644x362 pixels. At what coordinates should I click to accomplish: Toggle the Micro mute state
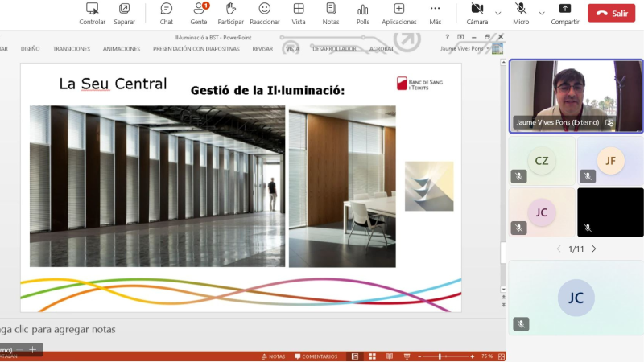pos(521,14)
